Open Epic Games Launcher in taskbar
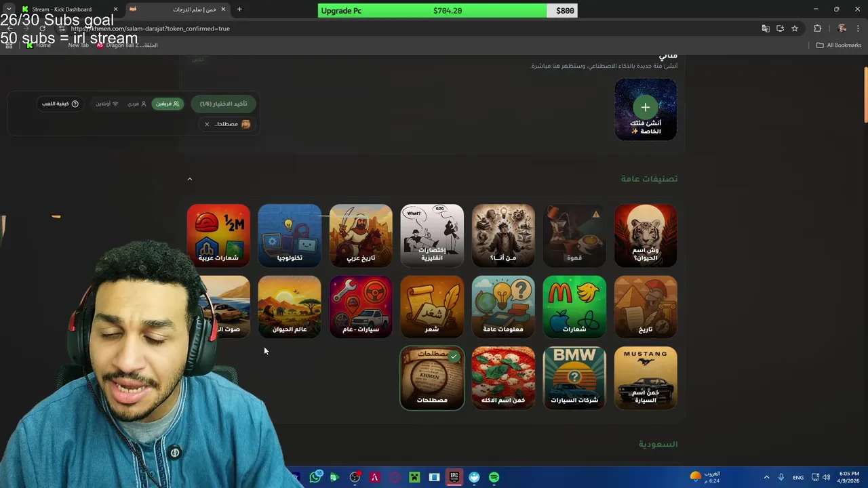The image size is (868, 488). pos(454,477)
